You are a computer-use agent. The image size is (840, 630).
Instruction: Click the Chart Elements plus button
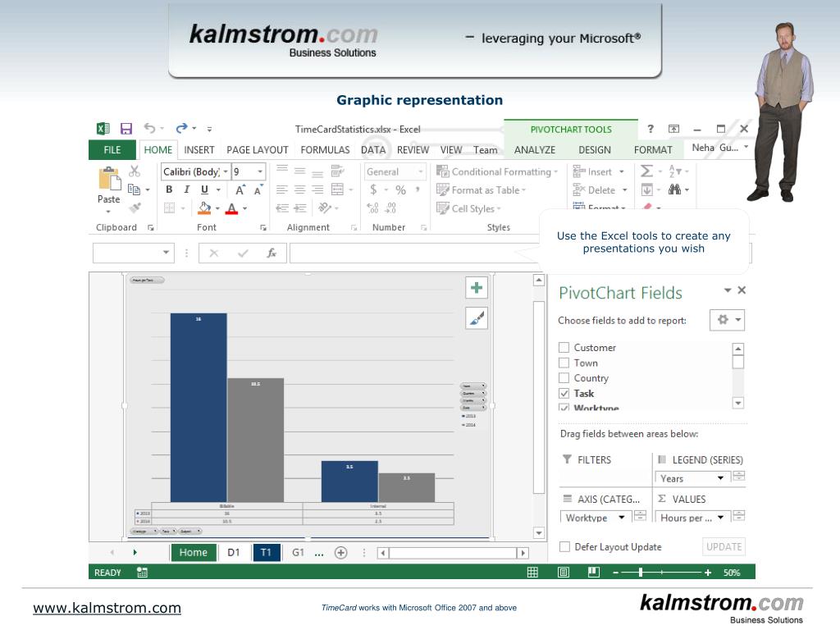[x=477, y=288]
